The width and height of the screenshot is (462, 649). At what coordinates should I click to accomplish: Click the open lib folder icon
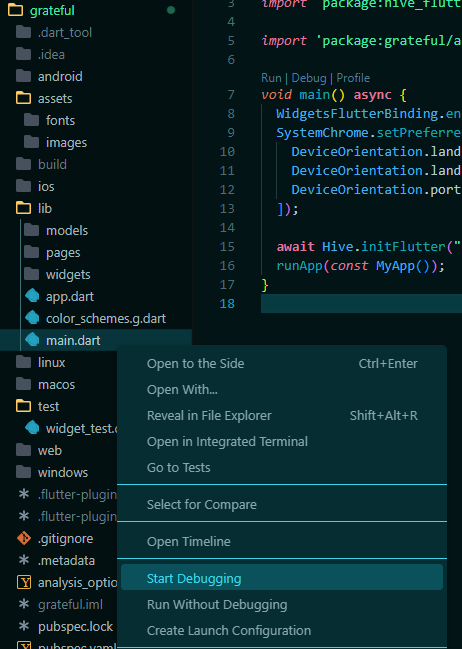23,208
